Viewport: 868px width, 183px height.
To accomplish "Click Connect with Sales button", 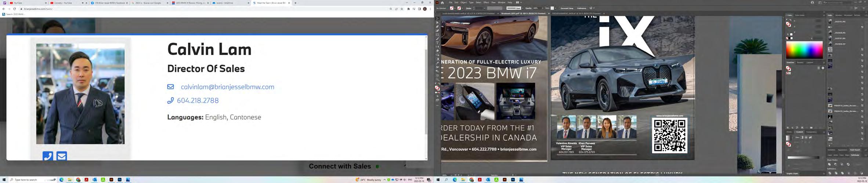I will point(340,166).
